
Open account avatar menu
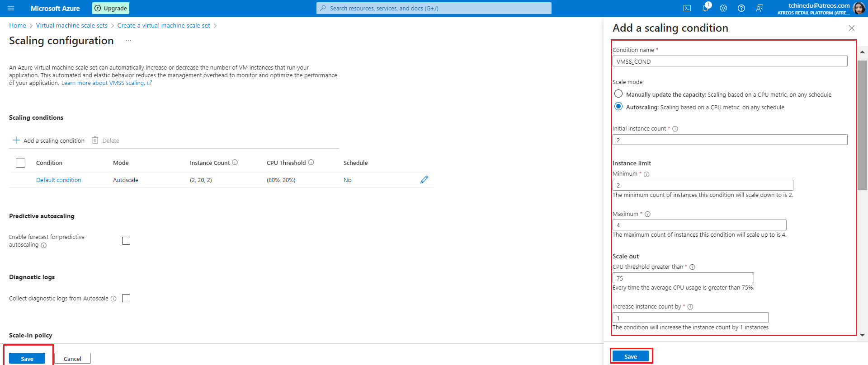(x=859, y=8)
